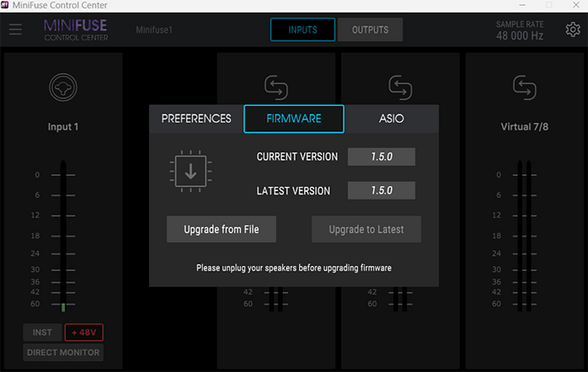Click the unplug speakers warning text
The width and height of the screenshot is (588, 372).
click(x=294, y=268)
